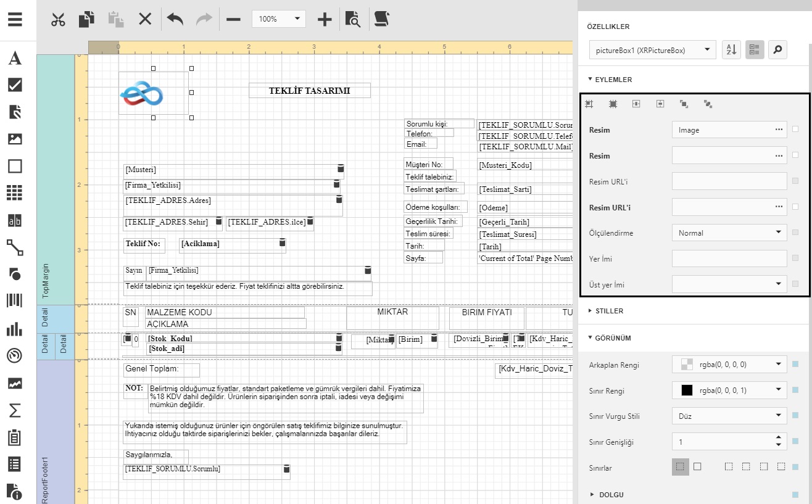Viewport: 812px width, 504px height.
Task: Open report Preview from toolbar
Action: 352,19
